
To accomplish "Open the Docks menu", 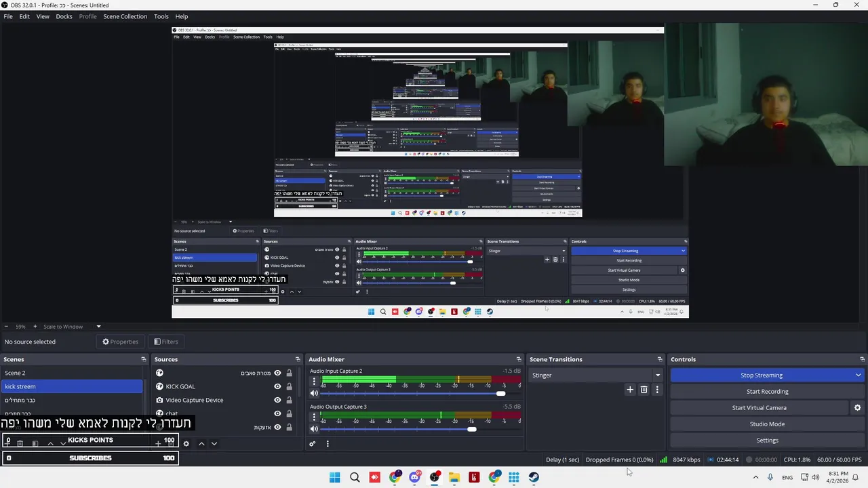I will [x=64, y=16].
